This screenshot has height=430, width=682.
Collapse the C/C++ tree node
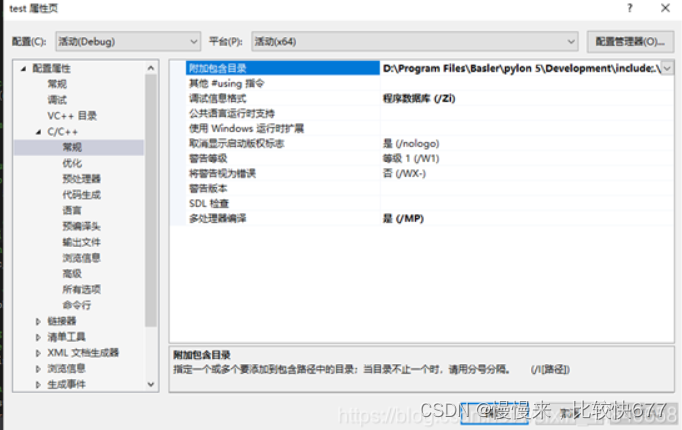pyautogui.click(x=38, y=131)
